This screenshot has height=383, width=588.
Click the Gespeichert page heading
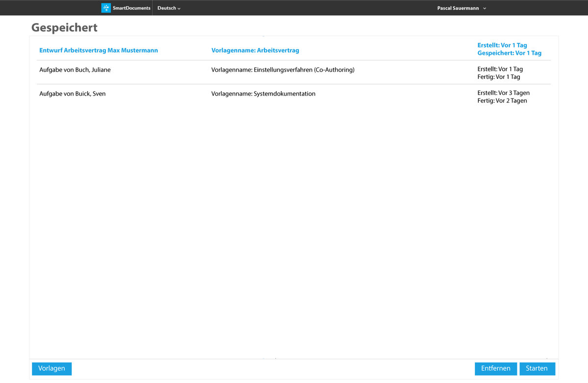click(x=64, y=27)
